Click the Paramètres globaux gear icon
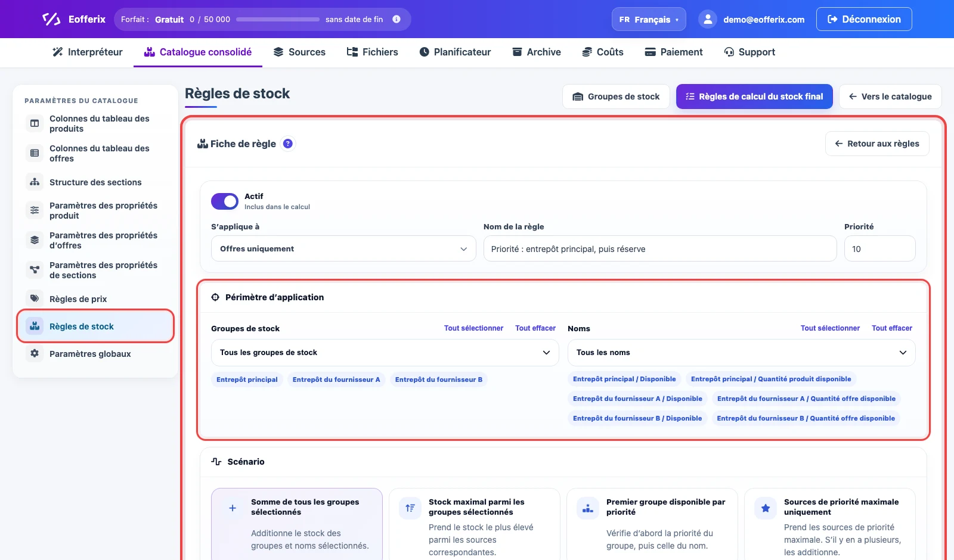The image size is (954, 560). (x=35, y=353)
